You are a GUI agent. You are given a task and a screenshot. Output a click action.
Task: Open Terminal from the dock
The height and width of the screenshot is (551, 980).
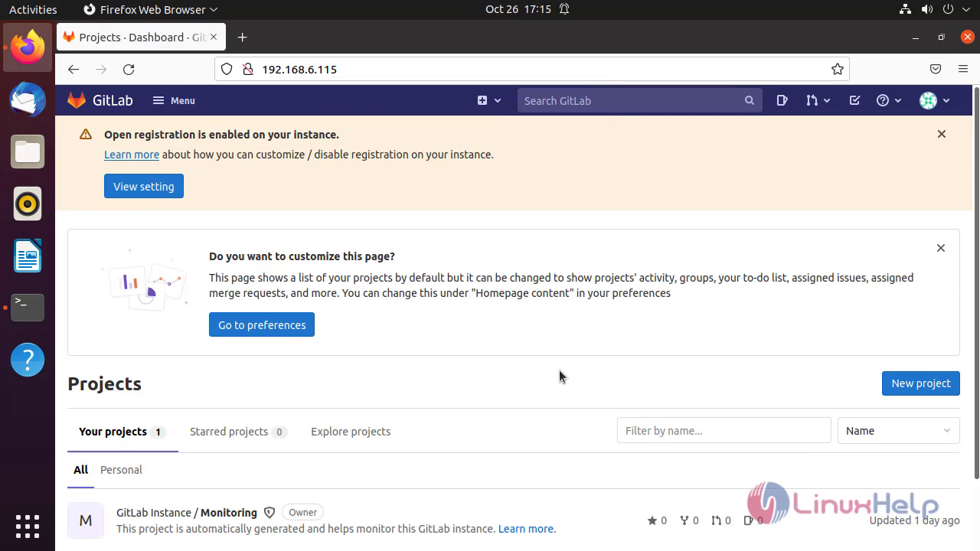coord(28,308)
